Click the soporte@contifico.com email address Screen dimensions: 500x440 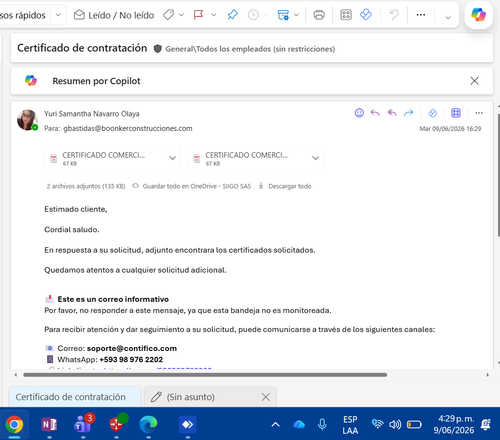tap(132, 348)
